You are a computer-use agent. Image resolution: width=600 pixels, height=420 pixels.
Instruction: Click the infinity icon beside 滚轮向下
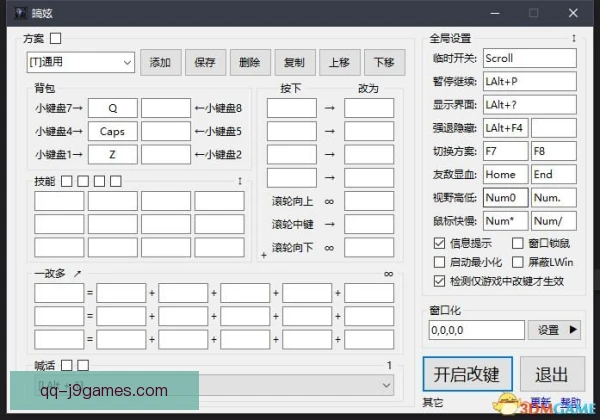pos(329,248)
